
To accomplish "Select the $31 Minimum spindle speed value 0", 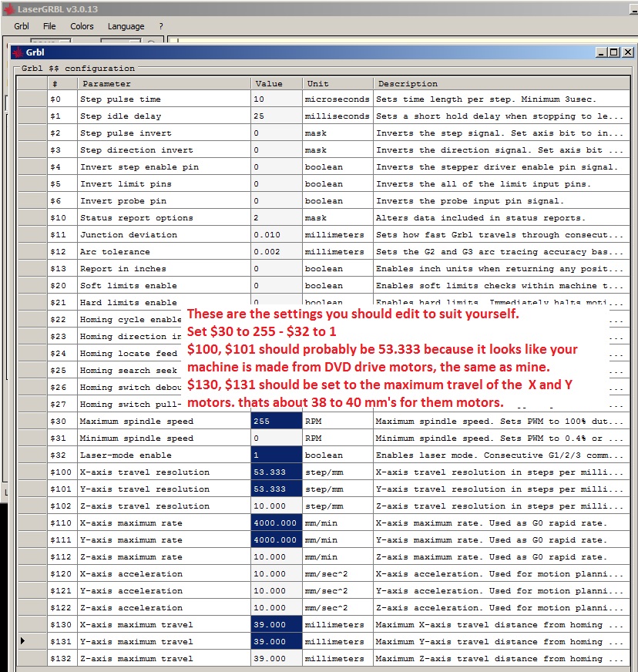I will (277, 438).
